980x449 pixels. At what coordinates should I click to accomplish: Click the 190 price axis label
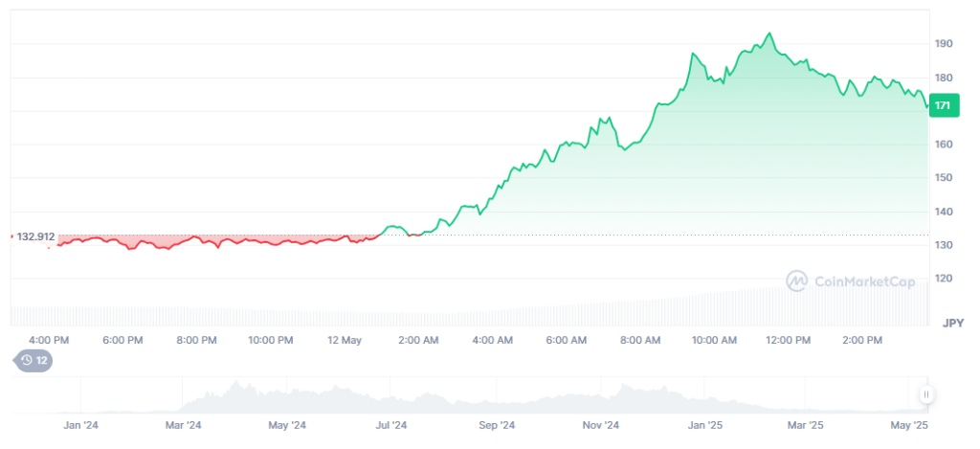pos(944,44)
